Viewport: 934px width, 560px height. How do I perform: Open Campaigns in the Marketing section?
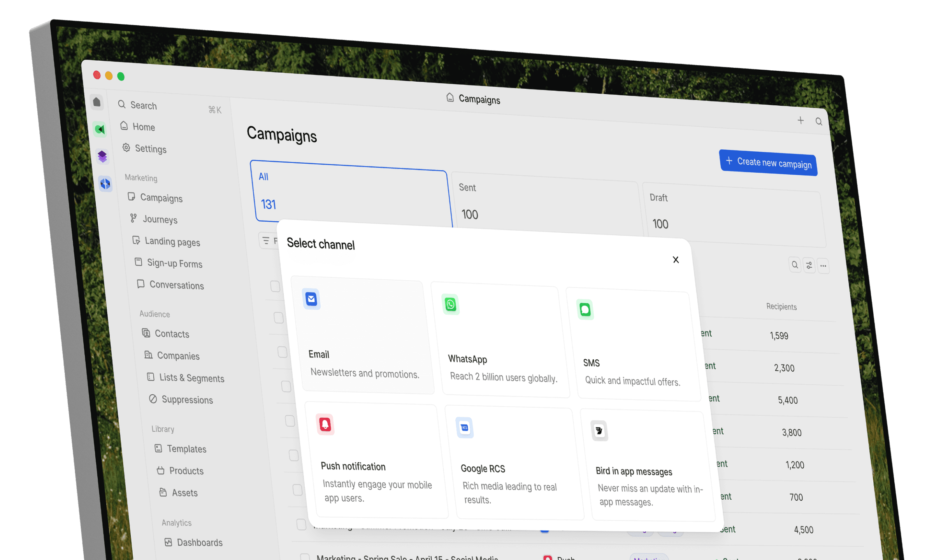pyautogui.click(x=155, y=197)
